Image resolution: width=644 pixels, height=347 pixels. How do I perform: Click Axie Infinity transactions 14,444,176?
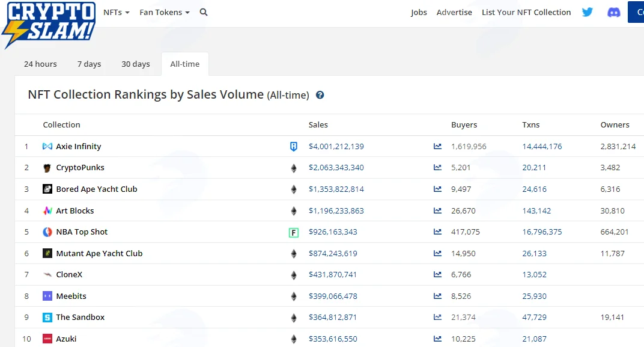[x=542, y=146]
